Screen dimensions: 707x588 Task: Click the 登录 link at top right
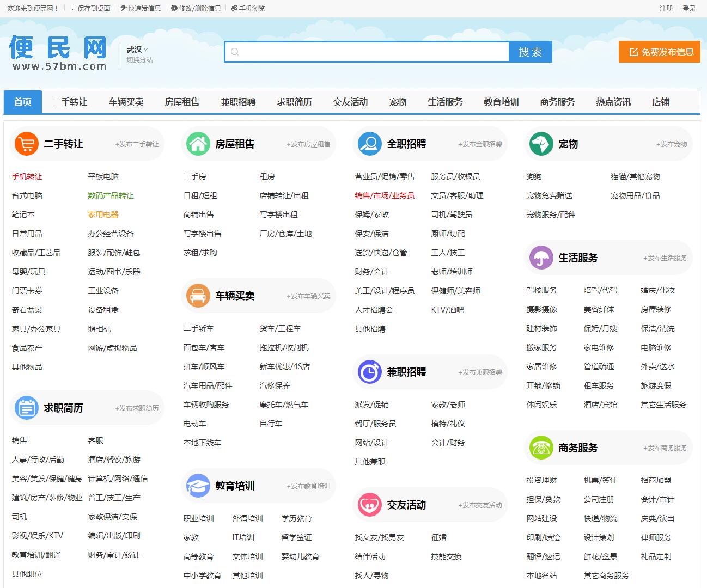(689, 8)
